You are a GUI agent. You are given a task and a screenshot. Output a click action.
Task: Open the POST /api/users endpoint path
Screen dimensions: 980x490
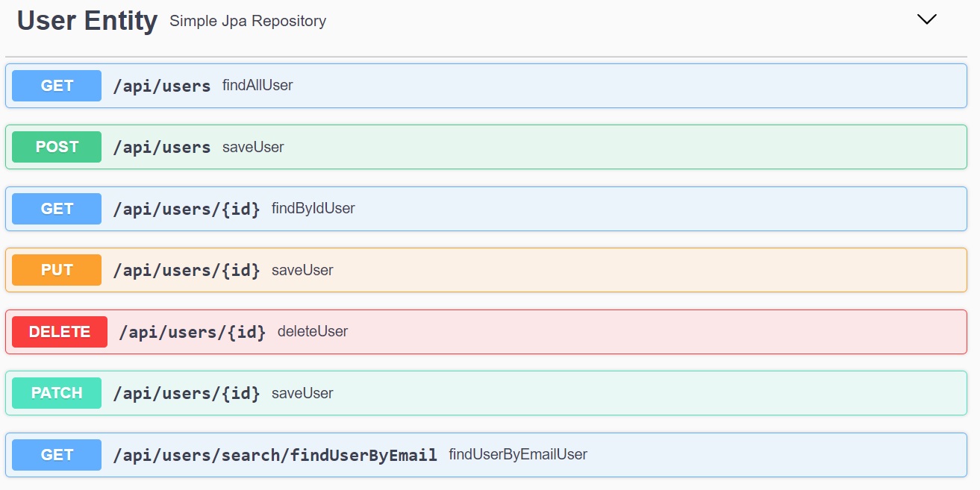tap(162, 148)
